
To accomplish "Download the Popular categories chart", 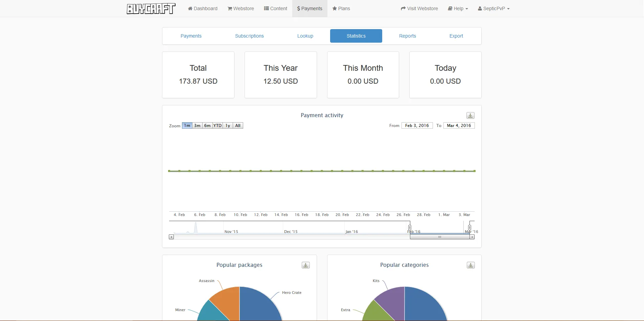I will coord(471,265).
